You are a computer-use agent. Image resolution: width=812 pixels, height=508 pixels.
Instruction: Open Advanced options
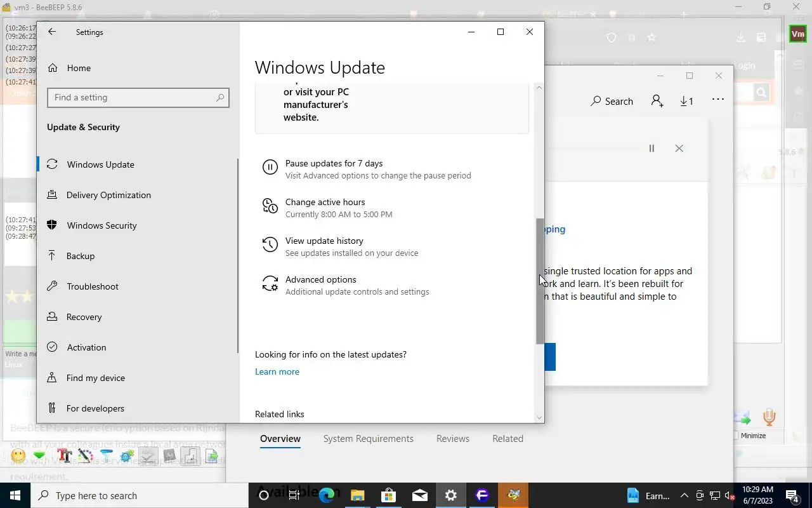(x=320, y=279)
